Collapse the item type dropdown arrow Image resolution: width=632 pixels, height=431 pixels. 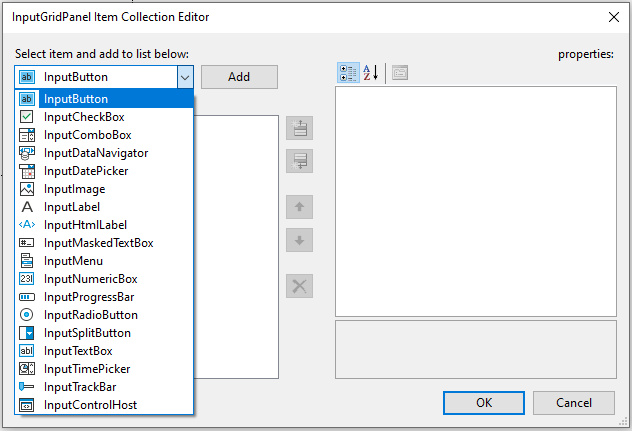point(184,77)
